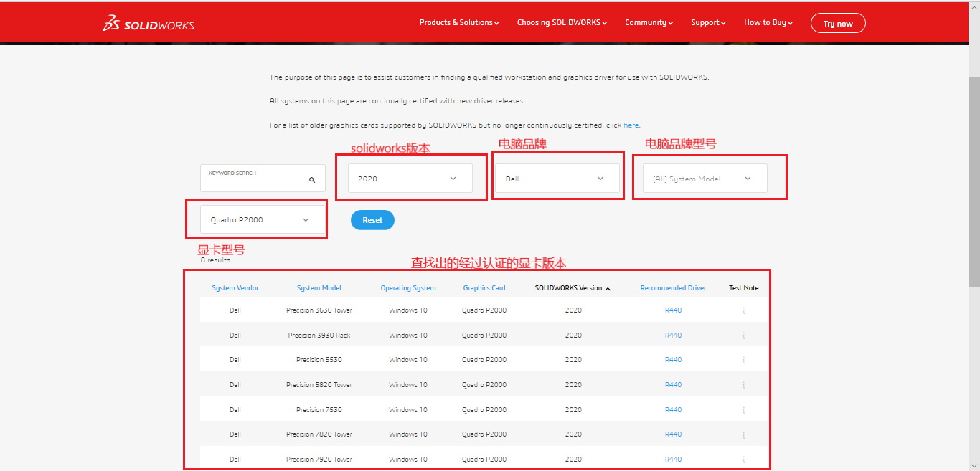The height and width of the screenshot is (471, 980).
Task: Open test note info for Precision 5820 Tower
Action: coord(743,385)
